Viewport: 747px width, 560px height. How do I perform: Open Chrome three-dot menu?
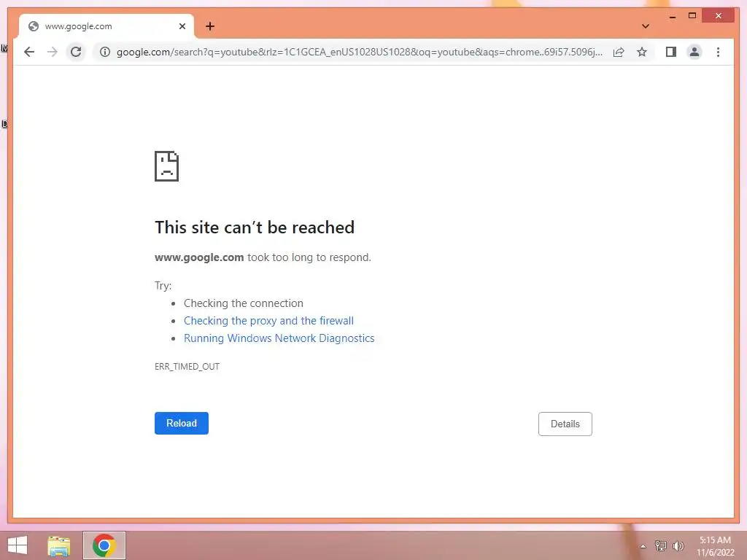pyautogui.click(x=718, y=52)
